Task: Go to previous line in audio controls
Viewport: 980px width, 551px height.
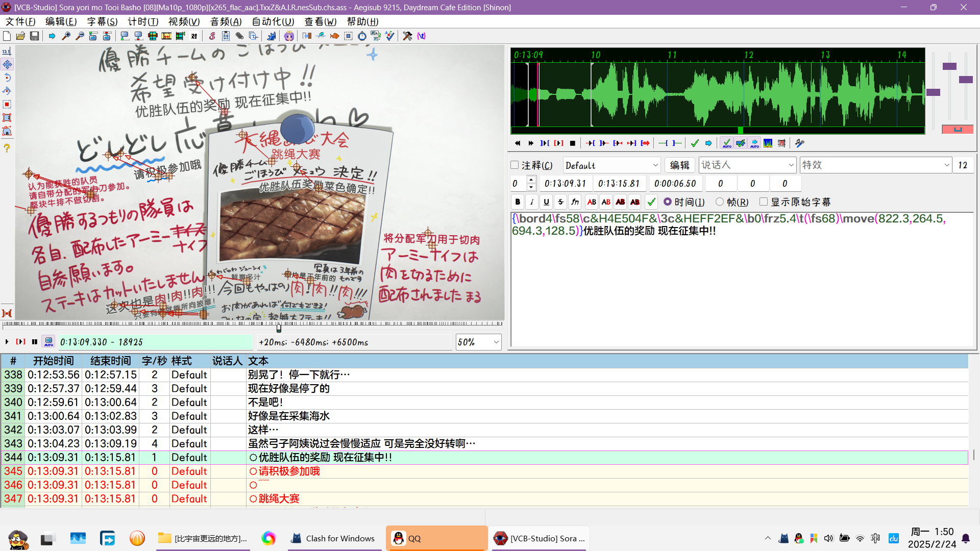Action: (518, 143)
